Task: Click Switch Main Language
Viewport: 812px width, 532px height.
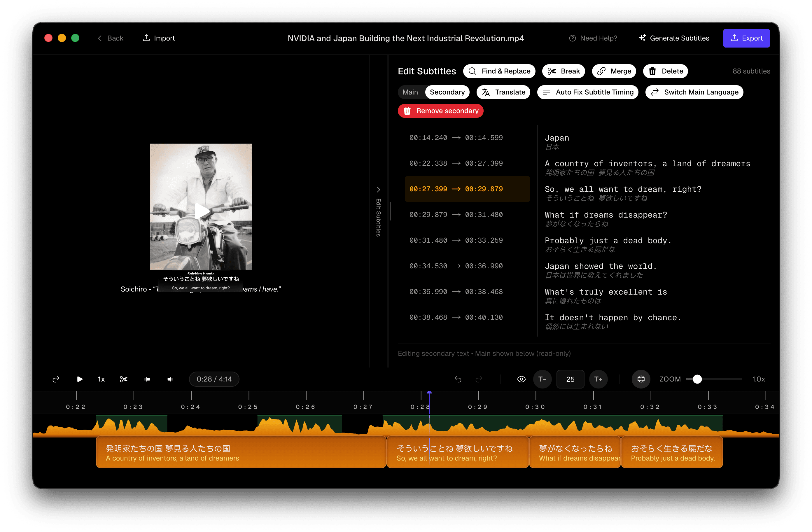Action: [x=694, y=92]
